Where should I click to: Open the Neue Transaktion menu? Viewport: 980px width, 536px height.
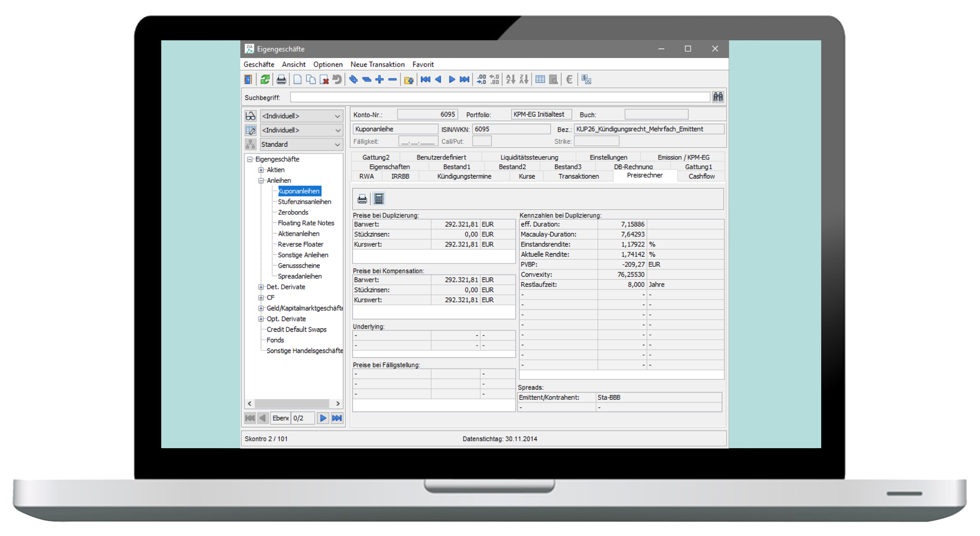point(377,64)
